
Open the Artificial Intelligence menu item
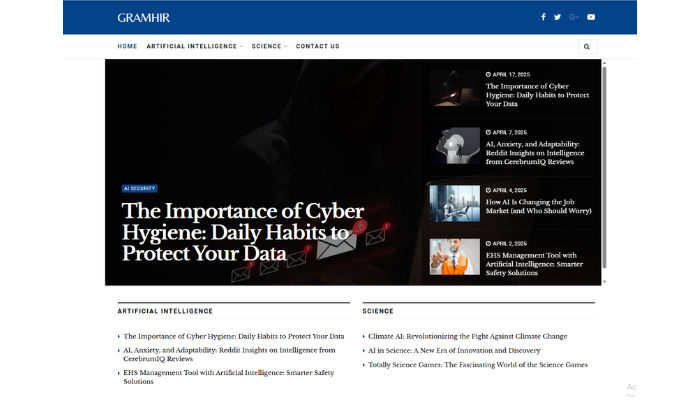tap(192, 46)
